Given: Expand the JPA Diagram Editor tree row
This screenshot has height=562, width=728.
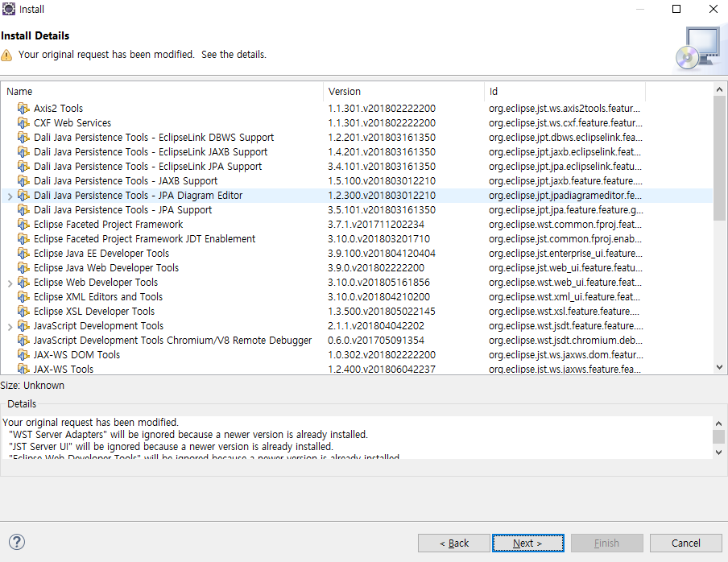Looking at the screenshot, I should pyautogui.click(x=10, y=196).
